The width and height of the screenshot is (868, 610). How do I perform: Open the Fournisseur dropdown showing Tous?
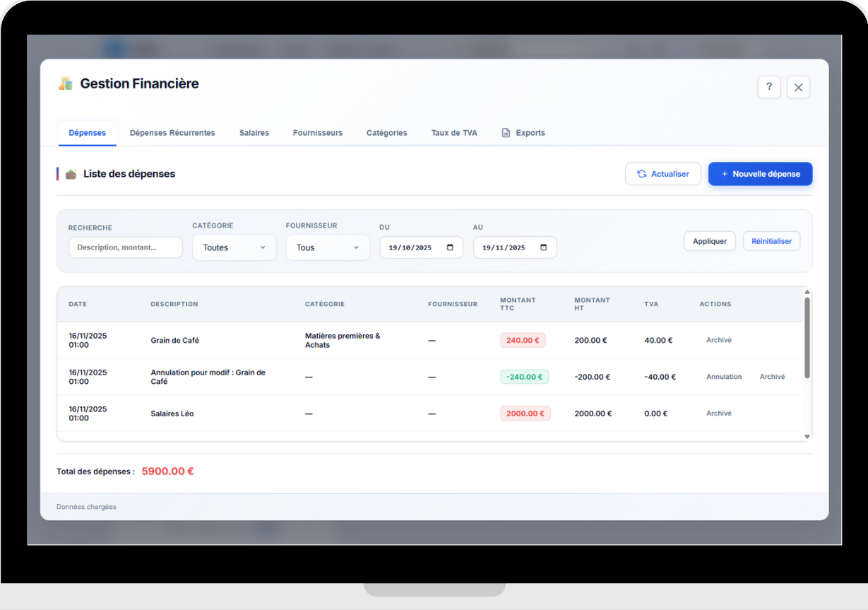328,247
